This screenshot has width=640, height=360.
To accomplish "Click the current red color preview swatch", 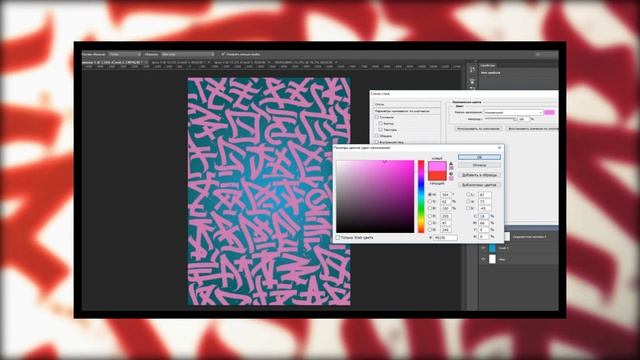I will coord(437,176).
